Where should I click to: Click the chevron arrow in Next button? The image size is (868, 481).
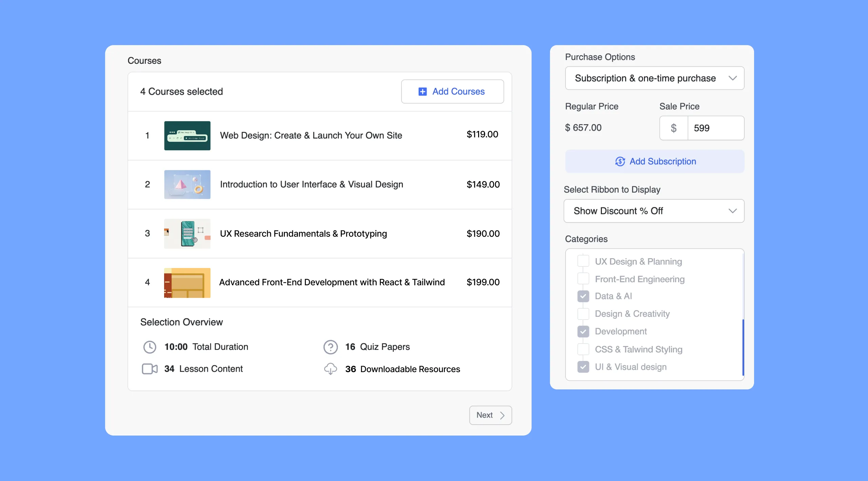pos(502,415)
